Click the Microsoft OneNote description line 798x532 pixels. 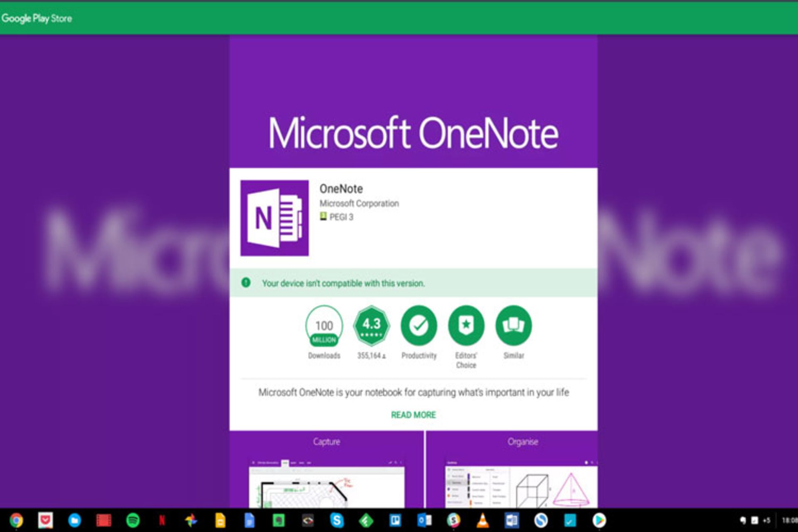click(414, 392)
